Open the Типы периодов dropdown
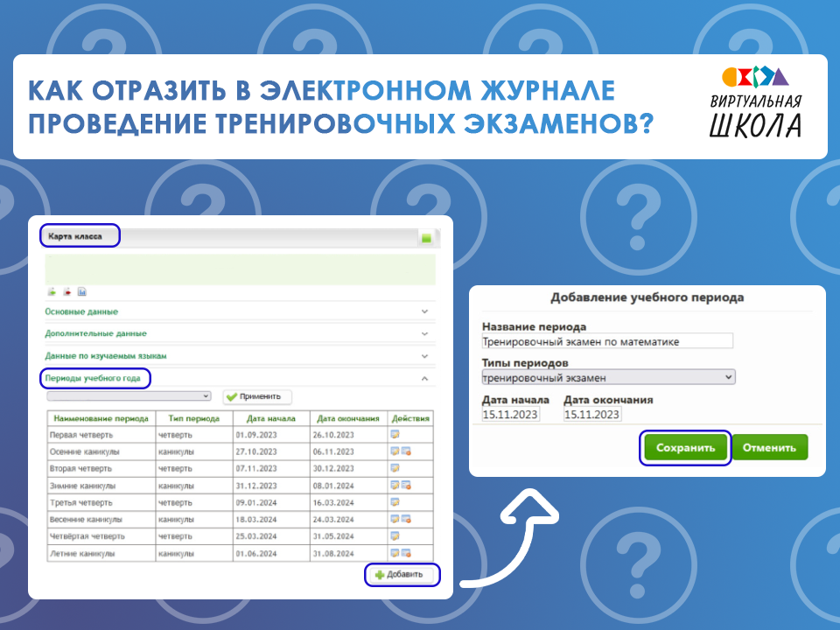 click(608, 377)
